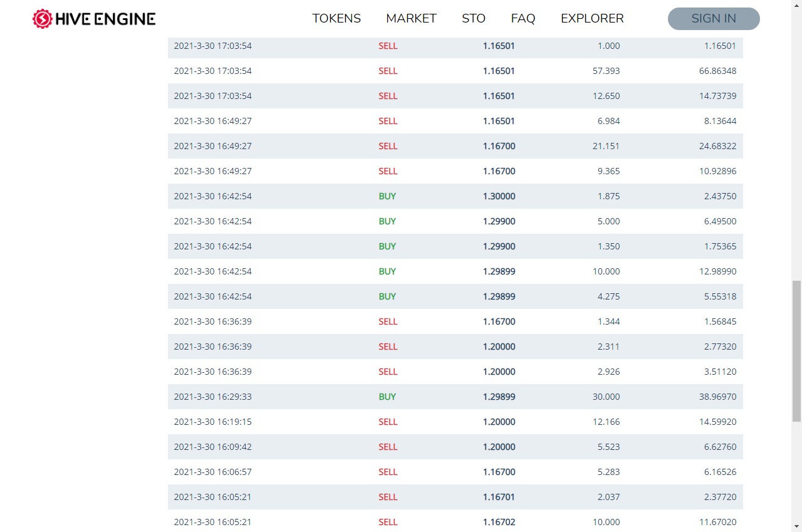Click the total 12.98990
This screenshot has height=532, width=802.
[x=717, y=271]
